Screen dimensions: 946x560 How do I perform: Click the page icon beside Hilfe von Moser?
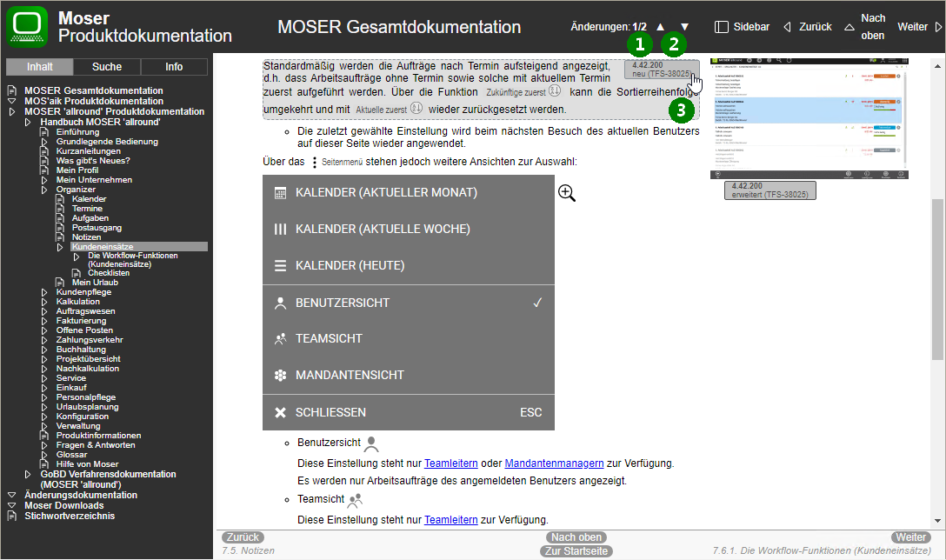[x=44, y=464]
